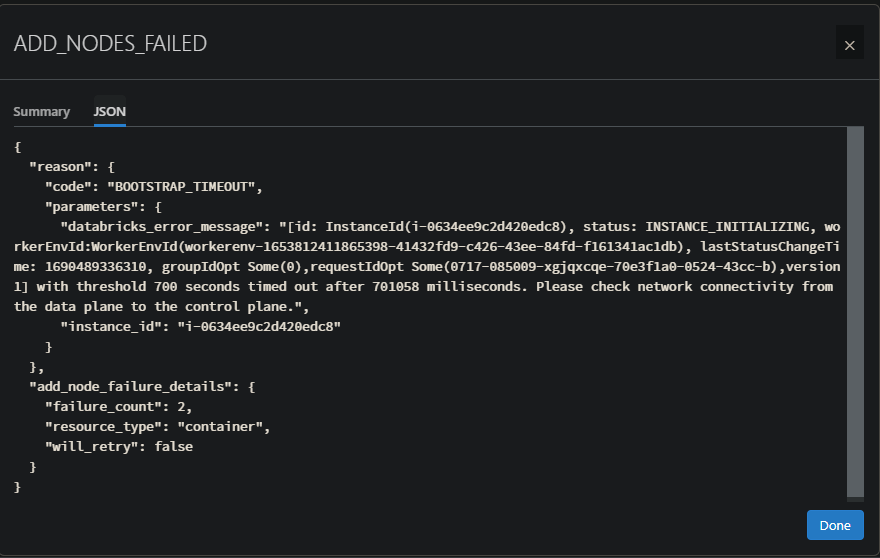This screenshot has width=880, height=558.
Task: Close the ADD_NODES_FAILED dialog with X
Action: click(849, 44)
